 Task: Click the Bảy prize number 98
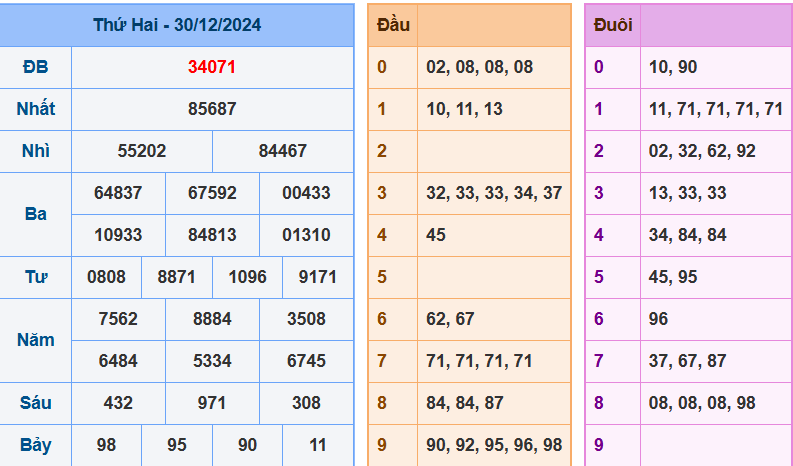pyautogui.click(x=106, y=445)
